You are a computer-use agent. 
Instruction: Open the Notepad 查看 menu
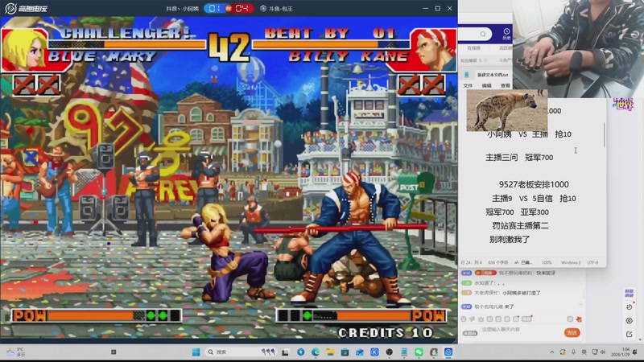[506, 86]
